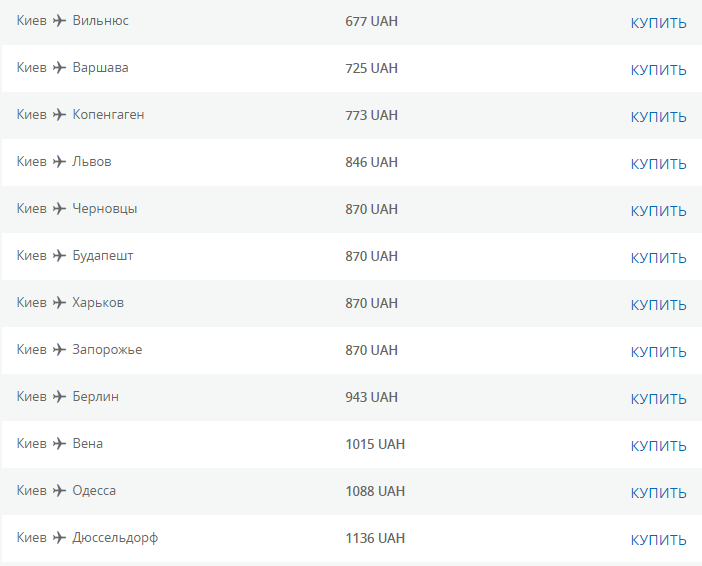
Task: Click the airplane icon before Черновцы
Action: point(60,209)
